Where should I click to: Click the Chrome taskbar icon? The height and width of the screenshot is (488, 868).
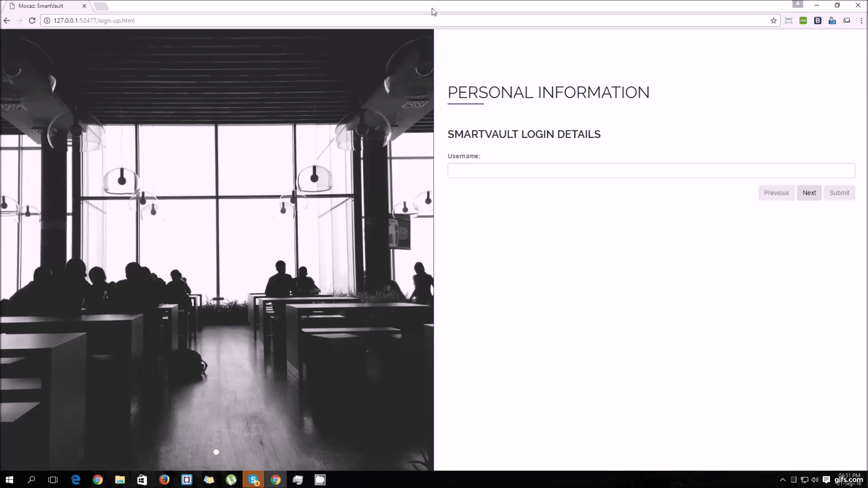click(x=97, y=480)
